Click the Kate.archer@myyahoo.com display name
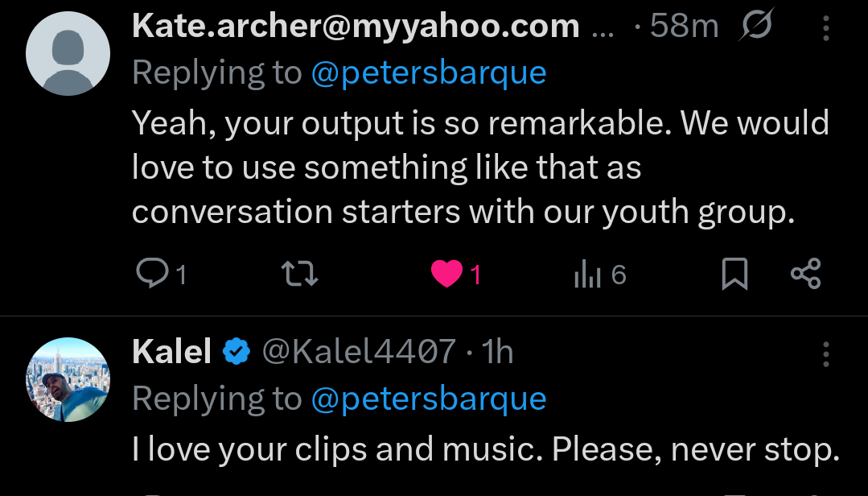868x496 pixels. click(x=355, y=27)
